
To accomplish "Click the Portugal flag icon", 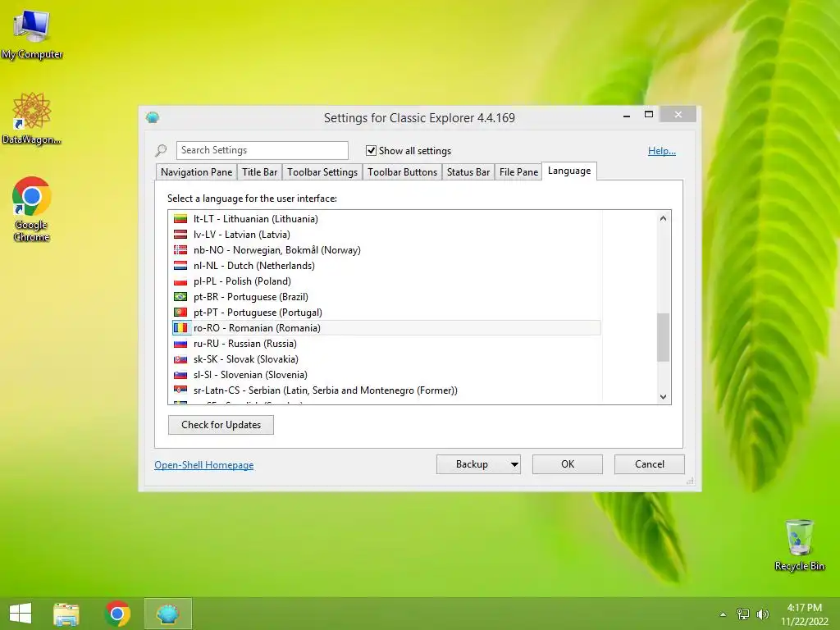I will tap(180, 313).
